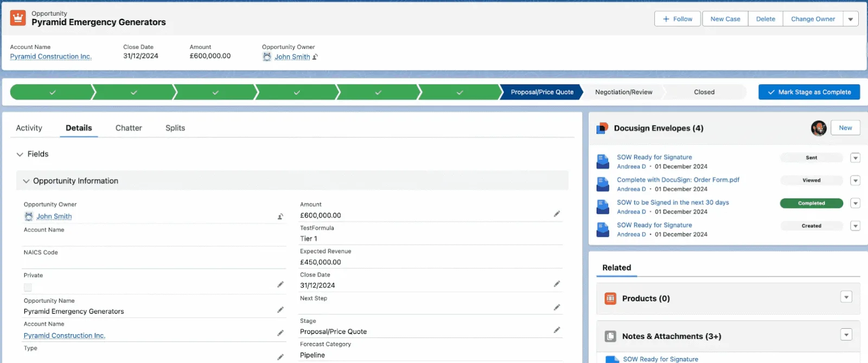Viewport: 868px width, 363px height.
Task: Click the Delete button
Action: [765, 19]
